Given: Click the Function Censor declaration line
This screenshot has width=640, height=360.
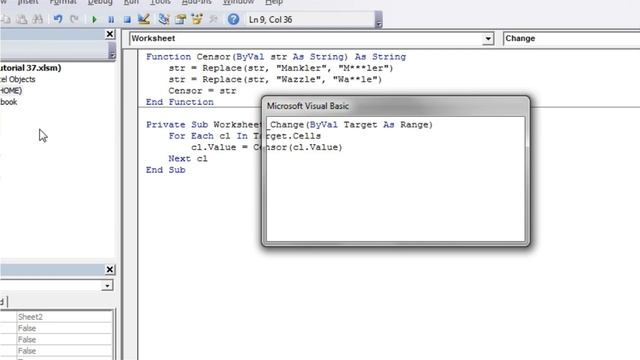Looking at the screenshot, I should pyautogui.click(x=276, y=57).
